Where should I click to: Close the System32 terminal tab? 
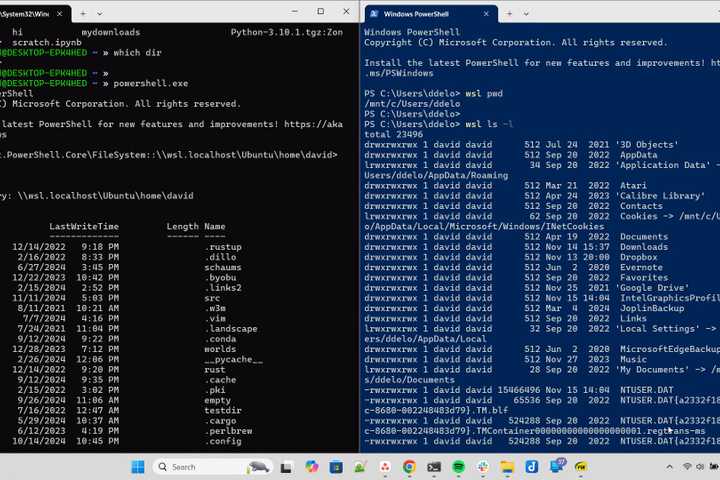(x=60, y=14)
